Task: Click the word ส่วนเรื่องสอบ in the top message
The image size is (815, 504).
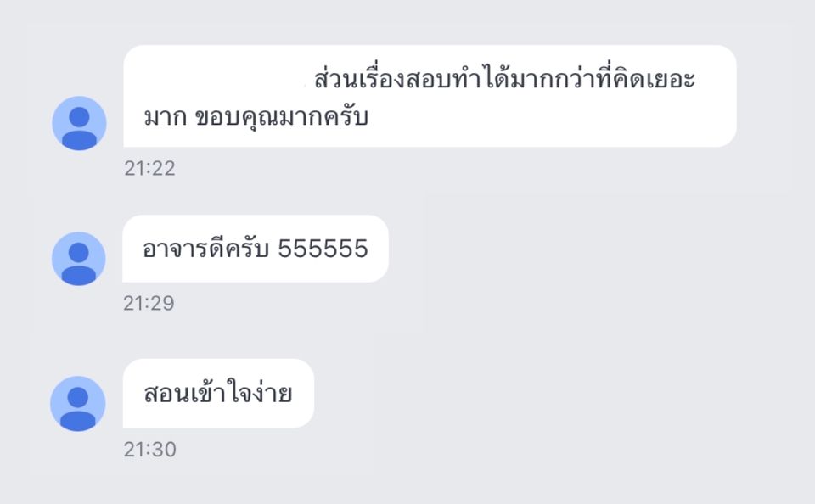Action: coord(383,78)
